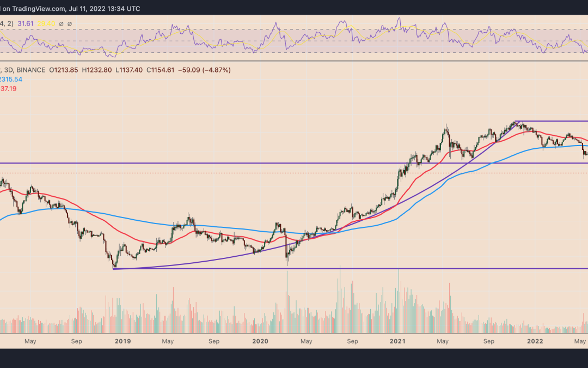The width and height of the screenshot is (588, 368).
Task: Click the 2020 label on time axis
Action: [260, 341]
